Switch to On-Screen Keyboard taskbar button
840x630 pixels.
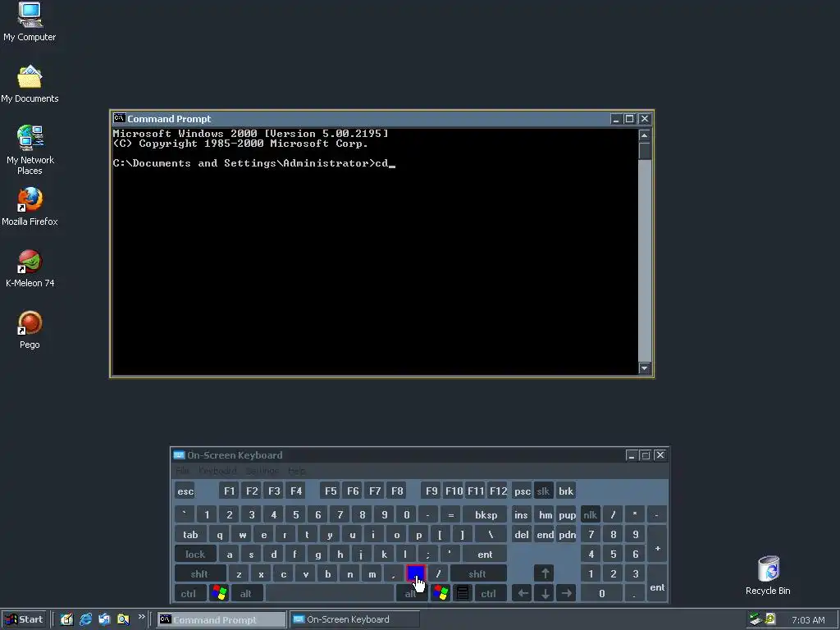point(354,619)
